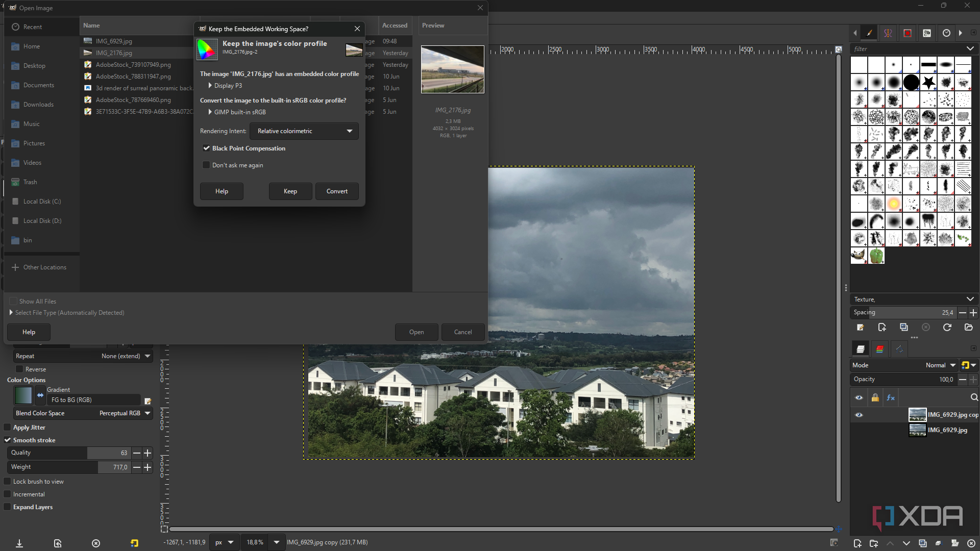Check Don't ask me again

pos(206,165)
